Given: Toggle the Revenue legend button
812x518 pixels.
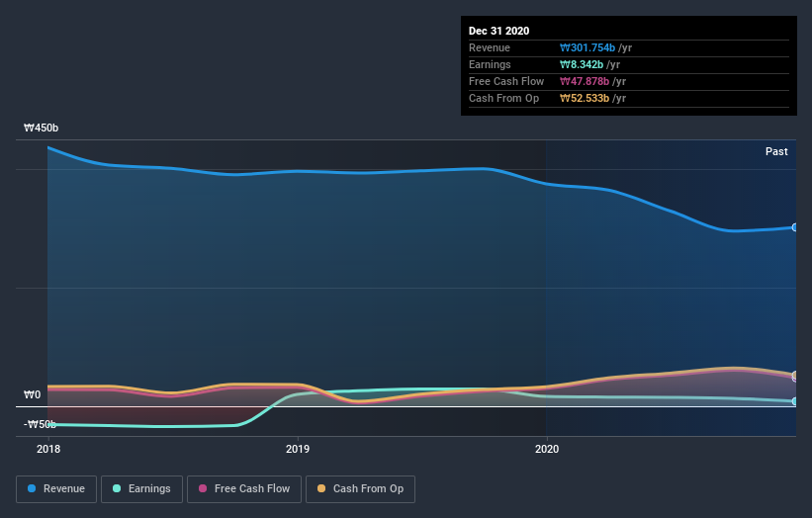Looking at the screenshot, I should pos(56,489).
